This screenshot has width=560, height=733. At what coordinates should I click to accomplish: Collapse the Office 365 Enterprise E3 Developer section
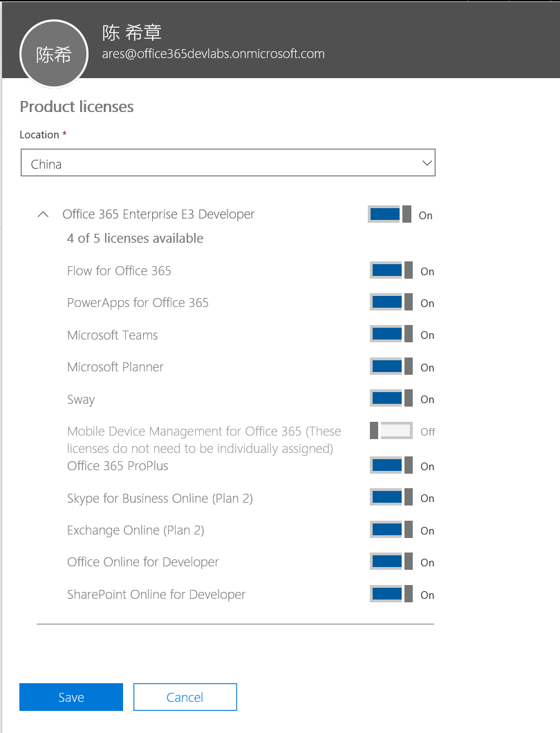[42, 214]
